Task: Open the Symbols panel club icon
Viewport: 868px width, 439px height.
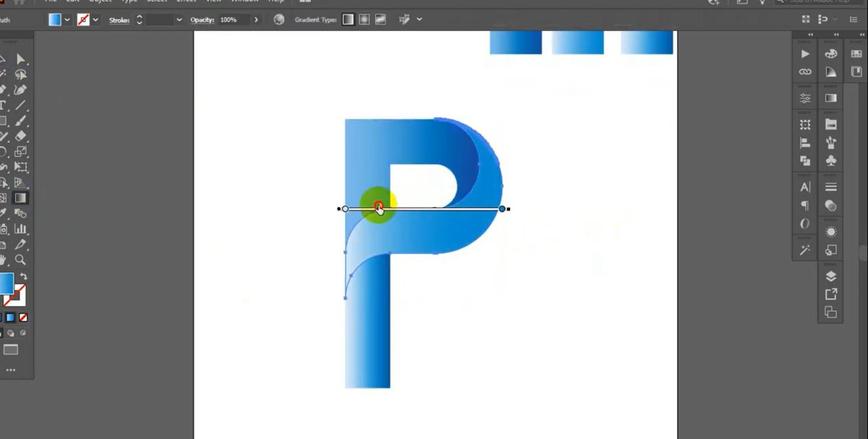Action: (831, 161)
